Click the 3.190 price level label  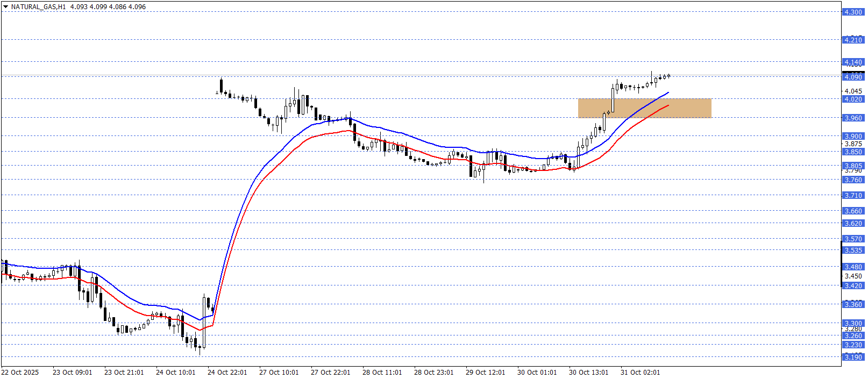point(853,357)
